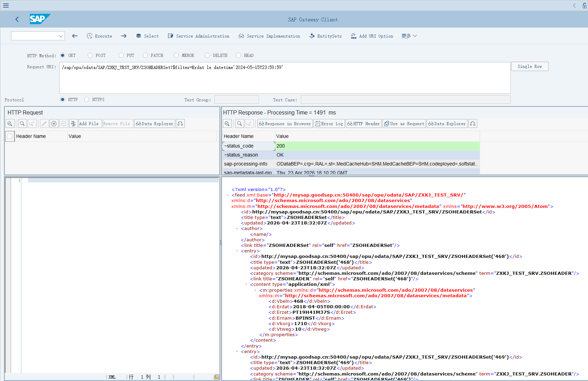Click the lock icon at top right
The image size is (588, 381).
point(585,6)
